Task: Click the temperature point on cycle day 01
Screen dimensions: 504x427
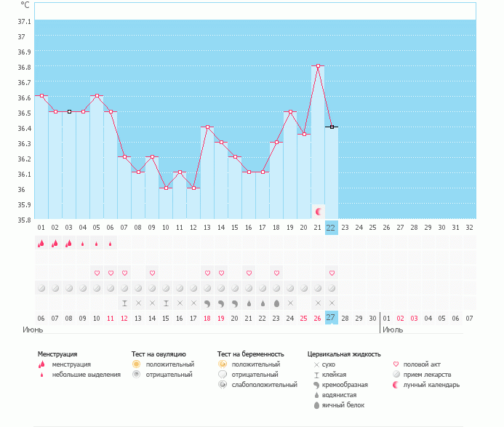Action: (x=41, y=95)
